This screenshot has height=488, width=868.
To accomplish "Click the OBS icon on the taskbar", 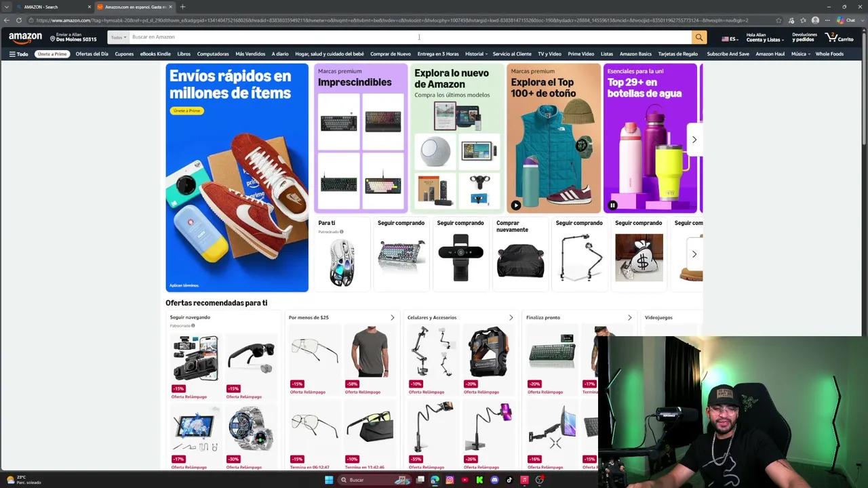I will [x=539, y=480].
